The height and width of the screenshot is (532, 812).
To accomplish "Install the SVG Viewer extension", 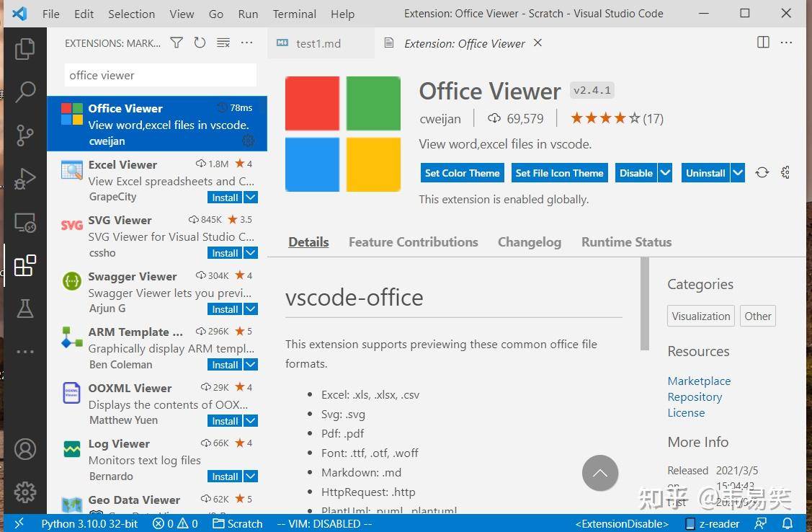I will [226, 253].
